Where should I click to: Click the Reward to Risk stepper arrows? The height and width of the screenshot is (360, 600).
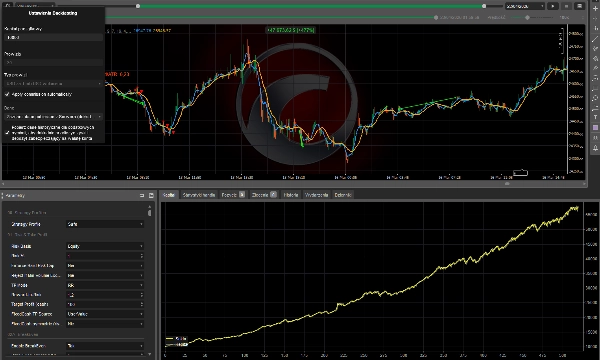(x=142, y=295)
